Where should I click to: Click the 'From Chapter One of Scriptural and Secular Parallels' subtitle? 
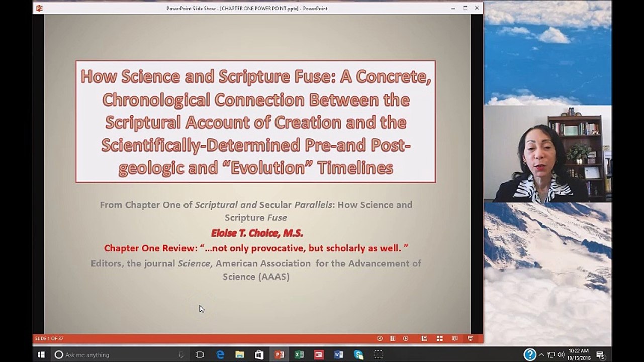pyautogui.click(x=256, y=211)
